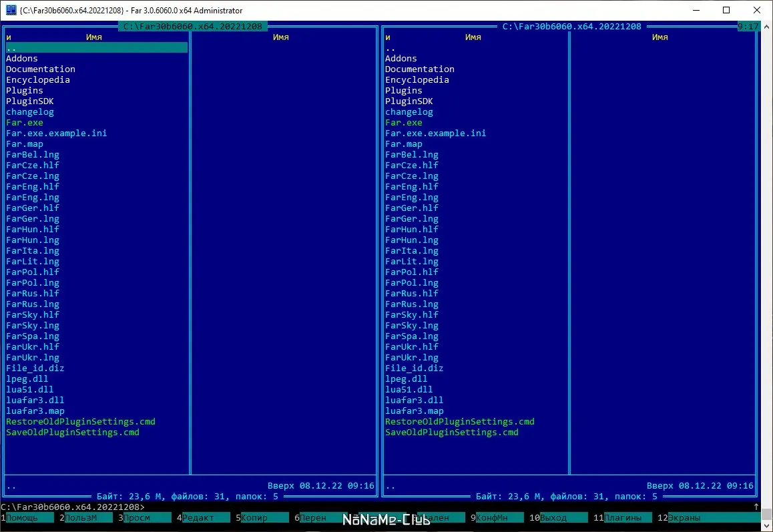Click left panel's first Имя column header

pyautogui.click(x=93, y=37)
